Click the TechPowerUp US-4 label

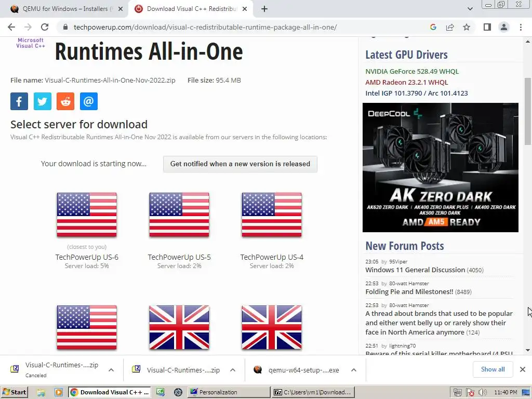(x=272, y=257)
